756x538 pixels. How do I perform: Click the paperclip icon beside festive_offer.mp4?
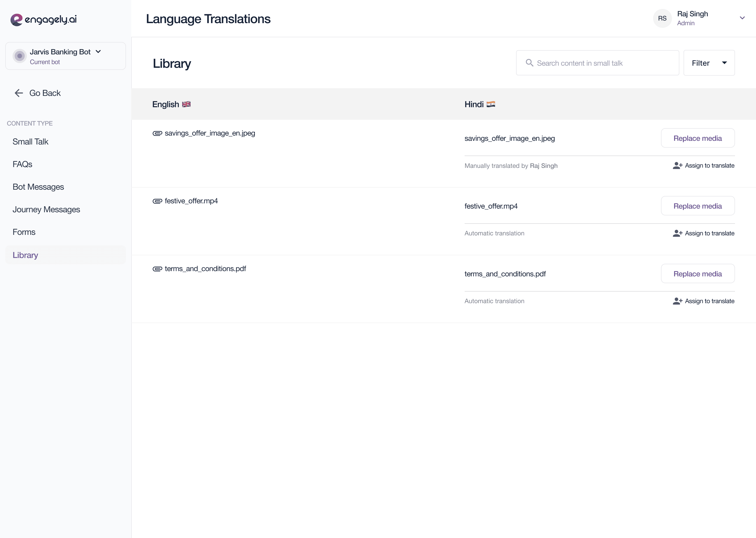pyautogui.click(x=157, y=201)
